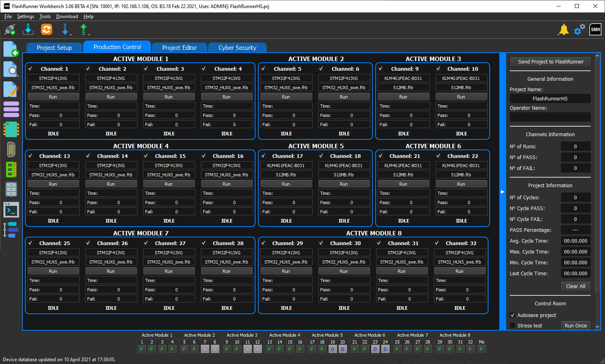Click the yellow notification bell icon

[x=564, y=29]
